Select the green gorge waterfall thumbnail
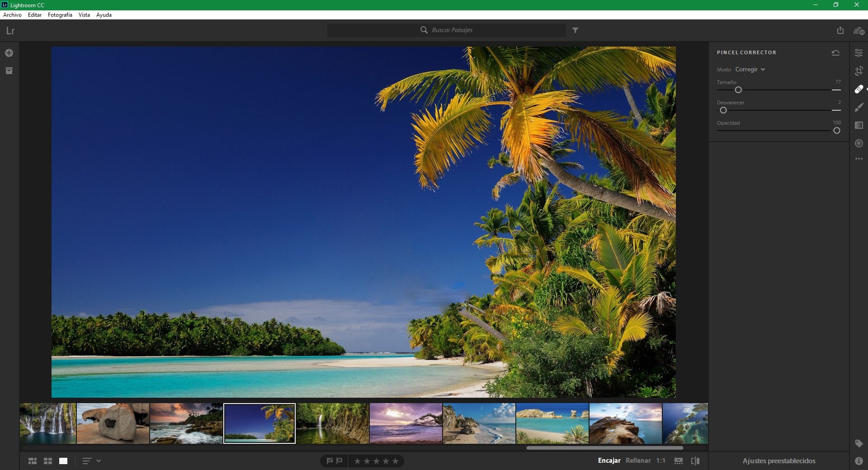This screenshot has width=868, height=470. point(333,423)
